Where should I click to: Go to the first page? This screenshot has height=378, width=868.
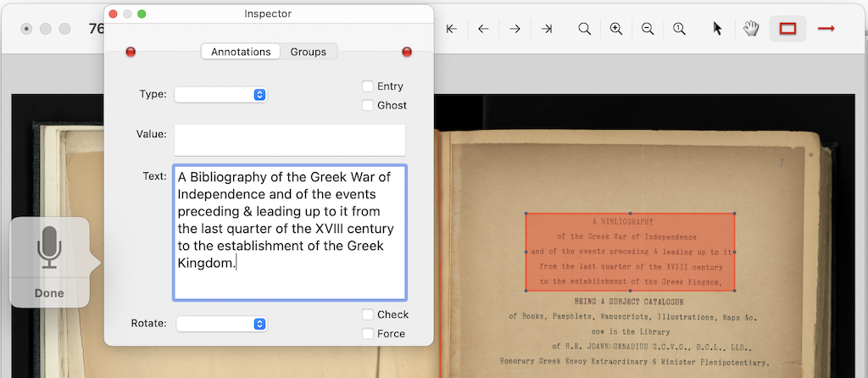(452, 29)
